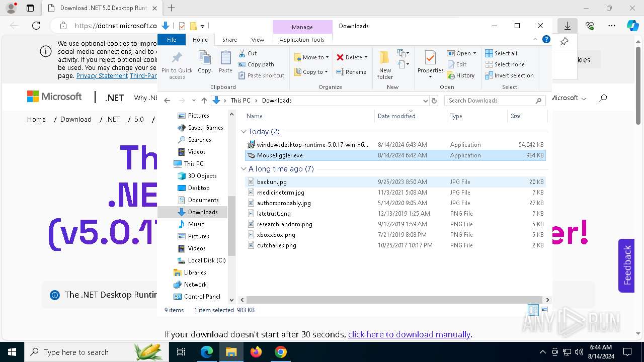Refresh the Edge browser page
Viewport: 644px width, 362px height.
click(36, 26)
